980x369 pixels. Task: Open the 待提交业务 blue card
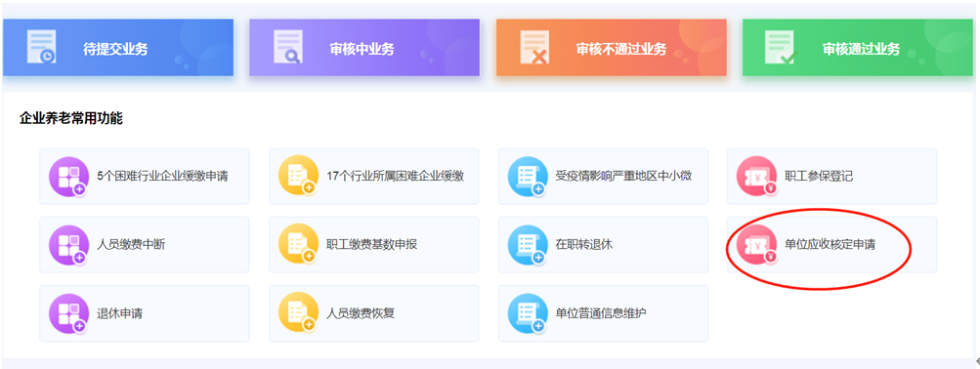[118, 48]
